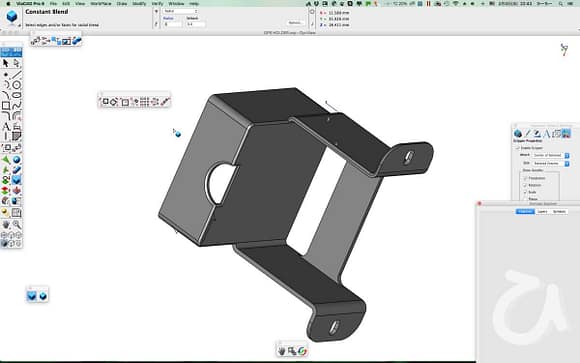Image resolution: width=580 pixels, height=363 pixels.
Task: Select the Fillet corner tool
Action: (x=6, y=116)
